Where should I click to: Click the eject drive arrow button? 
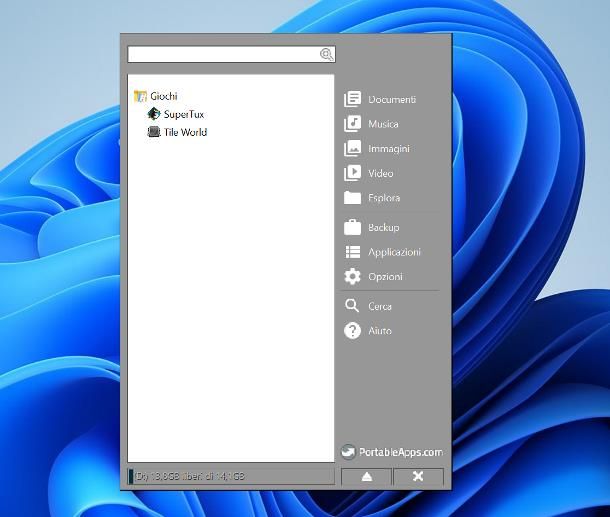(366, 477)
